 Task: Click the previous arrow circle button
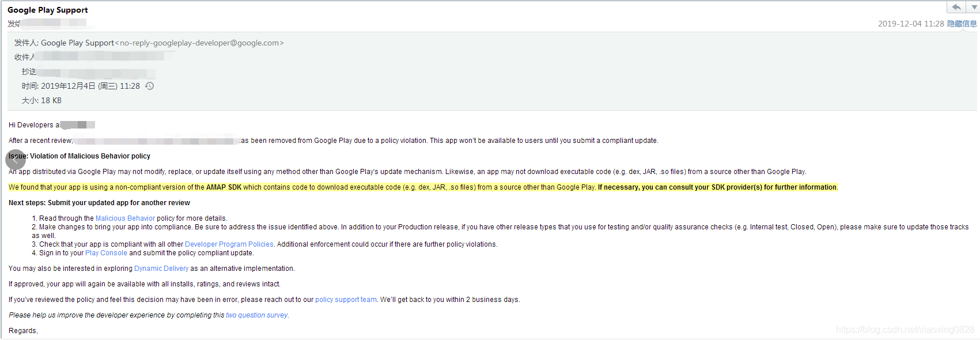coord(16,160)
